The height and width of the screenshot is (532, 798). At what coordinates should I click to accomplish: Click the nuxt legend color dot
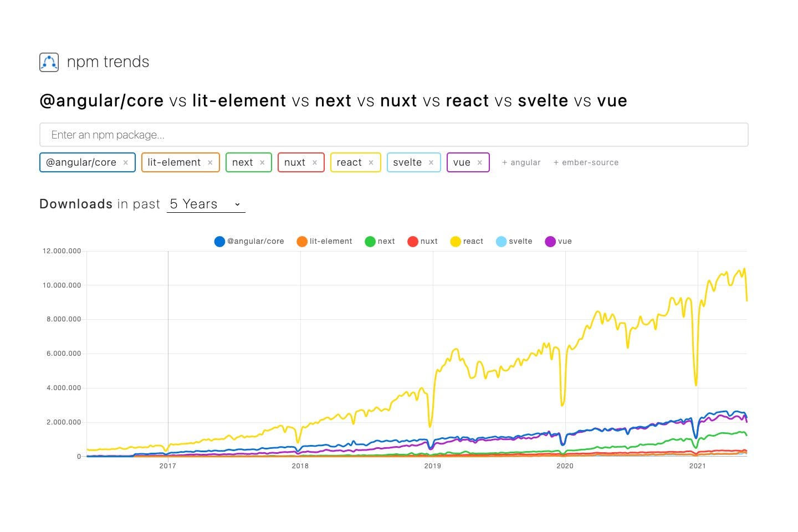(413, 242)
